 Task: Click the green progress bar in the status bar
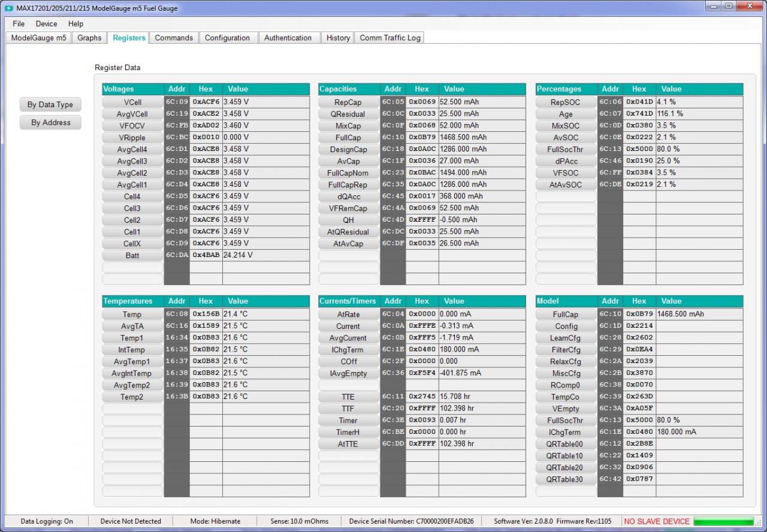(x=724, y=521)
